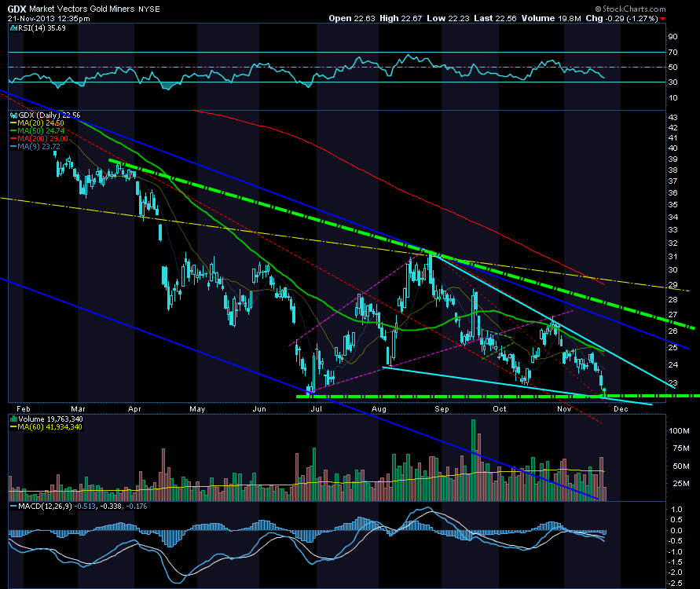Image resolution: width=700 pixels, height=589 pixels.
Task: Click the 'High 22.67' quote value
Action: (401, 18)
